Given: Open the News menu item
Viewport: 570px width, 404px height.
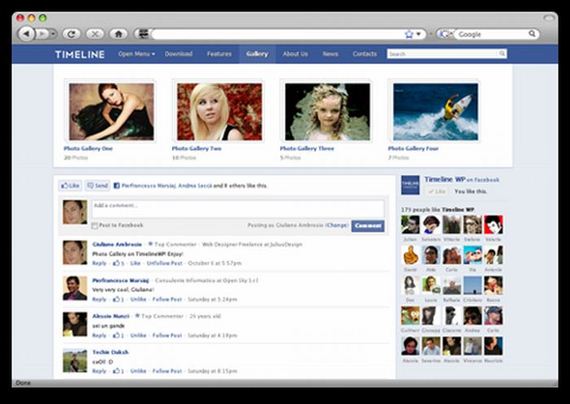Looking at the screenshot, I should click(330, 54).
